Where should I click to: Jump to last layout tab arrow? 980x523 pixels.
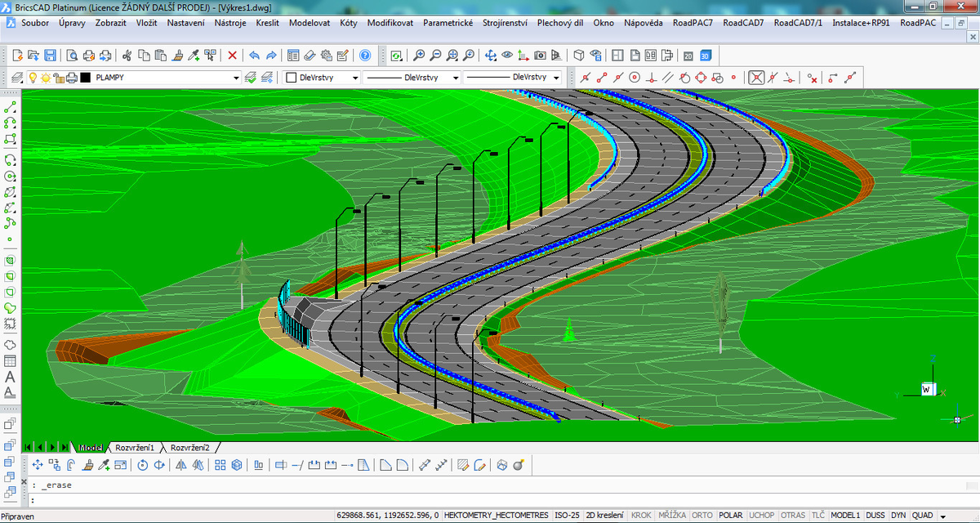(65, 448)
